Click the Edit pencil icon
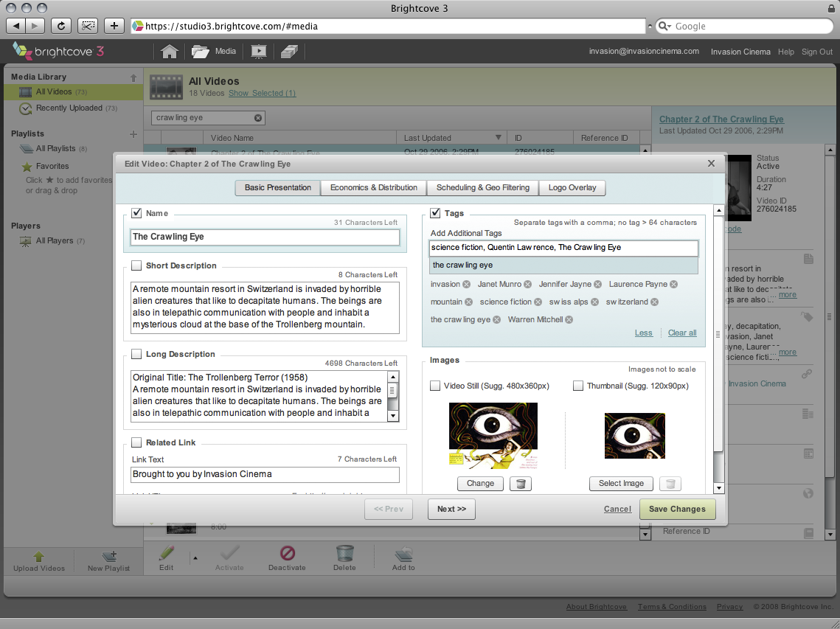840x629 pixels. click(x=167, y=552)
